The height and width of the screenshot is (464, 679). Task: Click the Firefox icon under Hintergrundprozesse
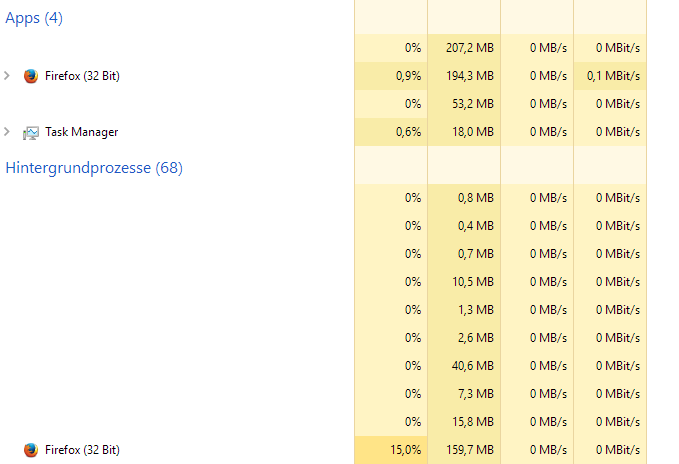tap(31, 450)
